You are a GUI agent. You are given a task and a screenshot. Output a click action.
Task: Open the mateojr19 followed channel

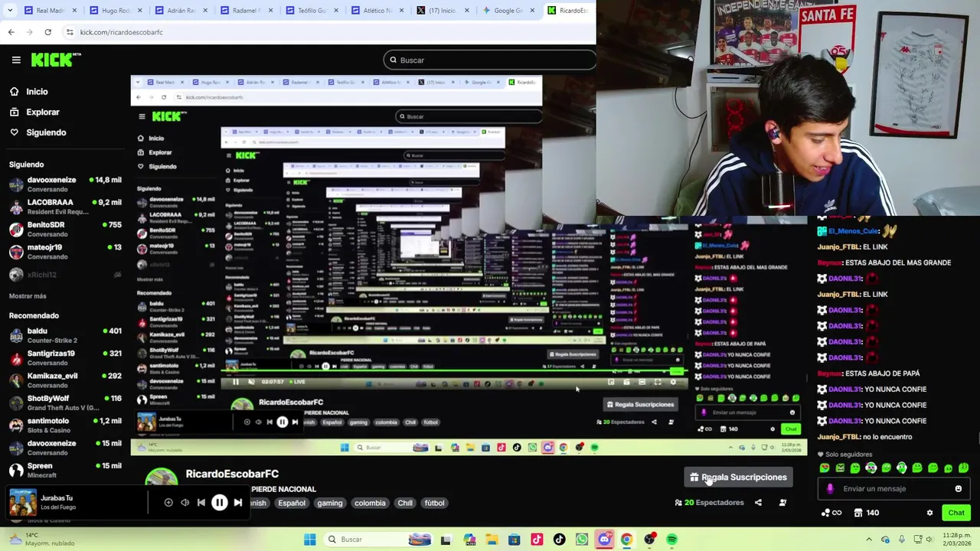65,252
